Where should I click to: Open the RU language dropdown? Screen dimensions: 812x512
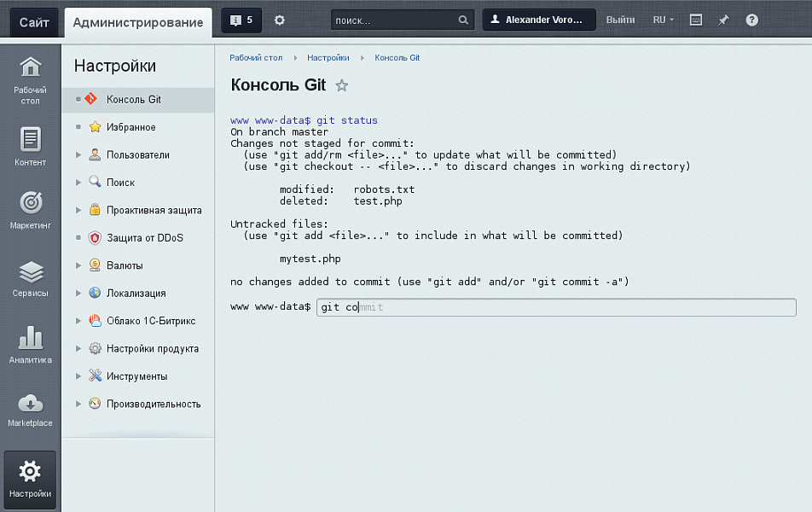click(663, 20)
